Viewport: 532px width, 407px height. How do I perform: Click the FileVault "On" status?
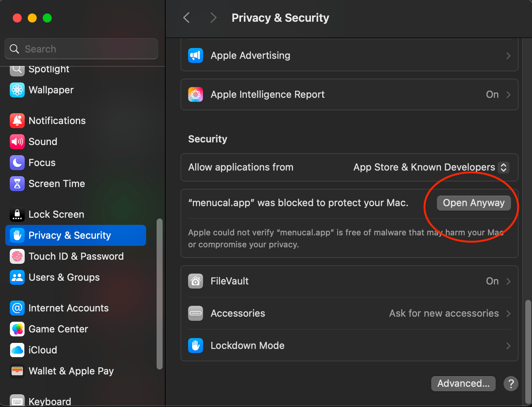tap(492, 281)
